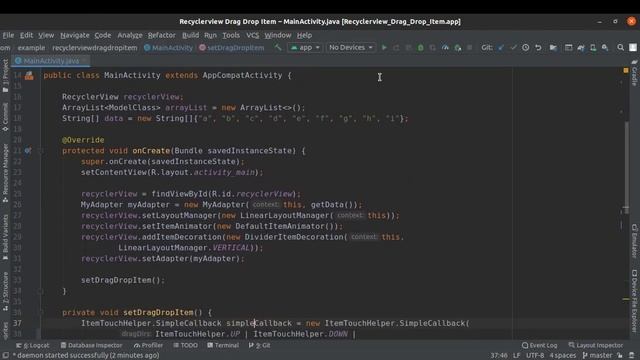Open the app run configuration dropdown
The height and width of the screenshot is (360, 640).
305,48
